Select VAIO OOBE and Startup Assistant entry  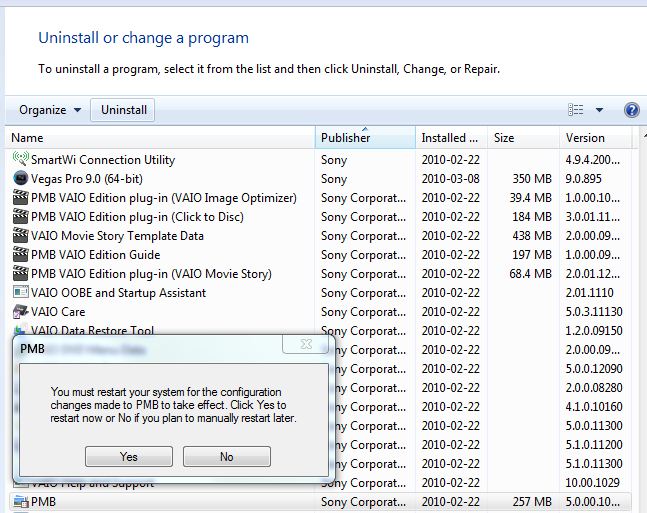click(118, 293)
